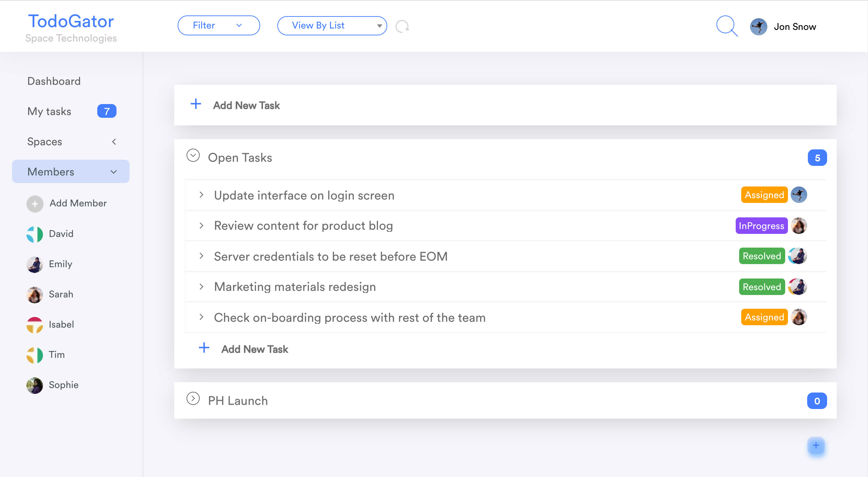868x477 pixels.
Task: Expand the PH Launch section circle chevron
Action: click(193, 398)
